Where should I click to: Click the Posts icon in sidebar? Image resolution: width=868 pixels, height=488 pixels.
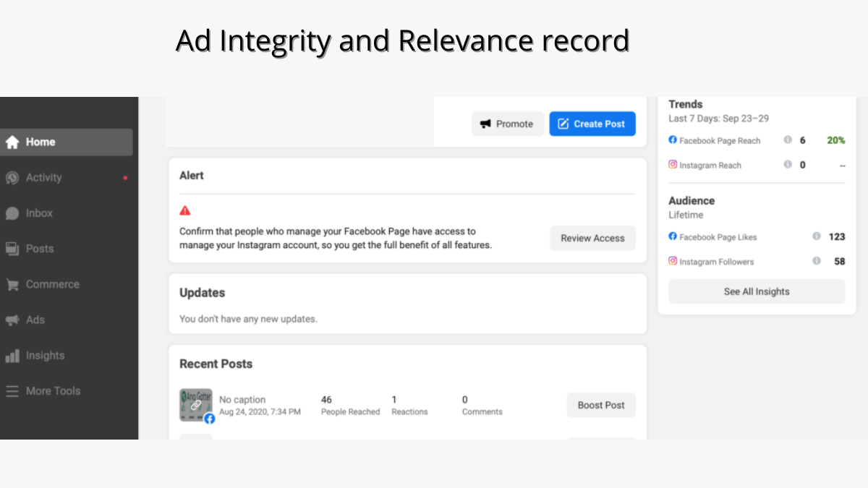(12, 249)
